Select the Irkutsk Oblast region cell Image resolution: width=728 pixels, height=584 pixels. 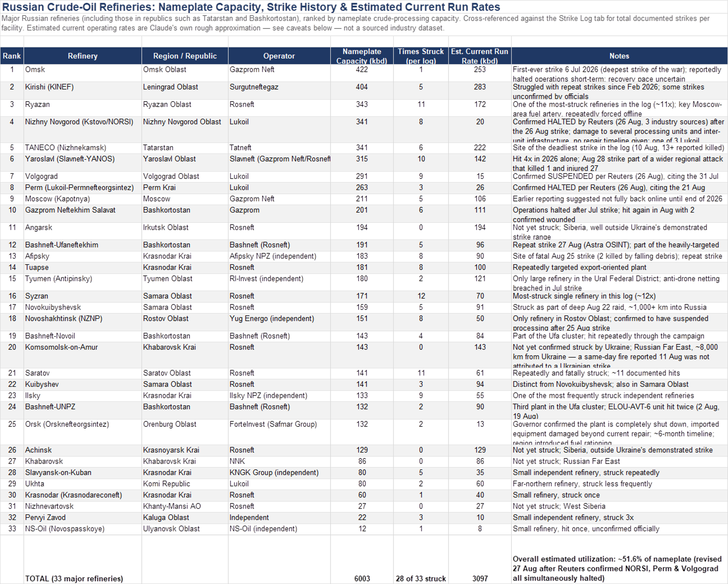[x=185, y=231]
